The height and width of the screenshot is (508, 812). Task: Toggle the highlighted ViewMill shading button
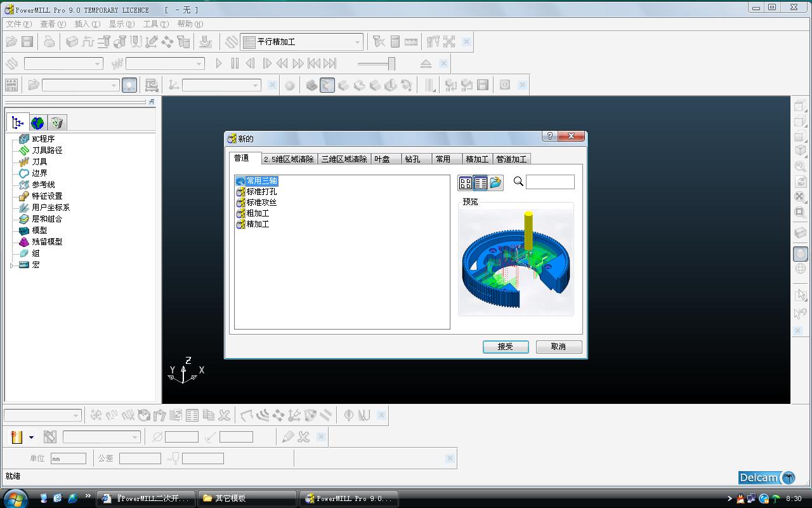327,85
